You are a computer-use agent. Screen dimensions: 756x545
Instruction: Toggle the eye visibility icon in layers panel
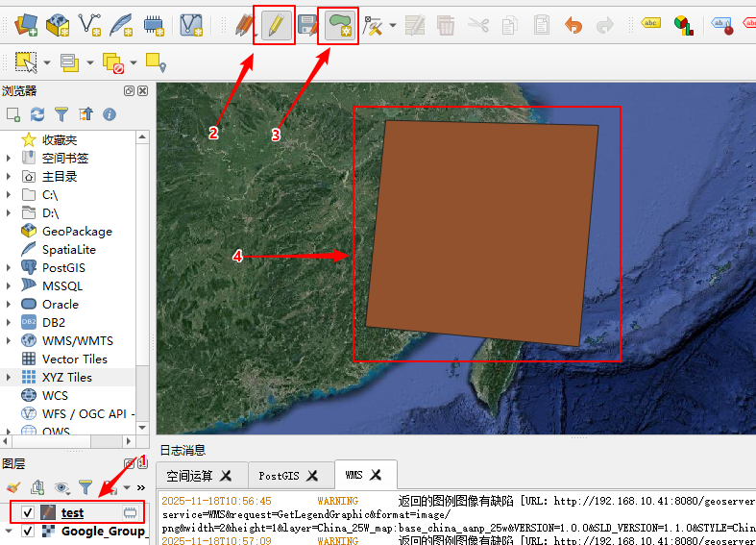(61, 488)
